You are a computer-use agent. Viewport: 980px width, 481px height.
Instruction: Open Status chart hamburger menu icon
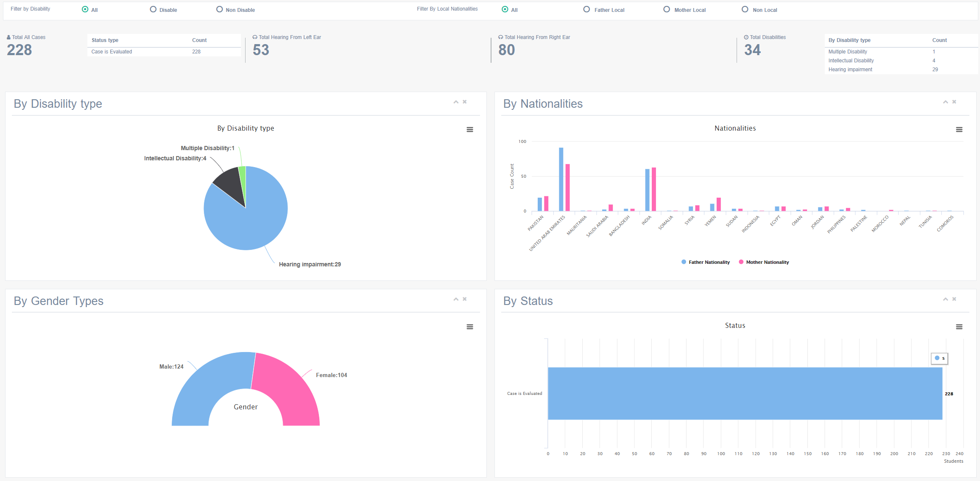[959, 327]
